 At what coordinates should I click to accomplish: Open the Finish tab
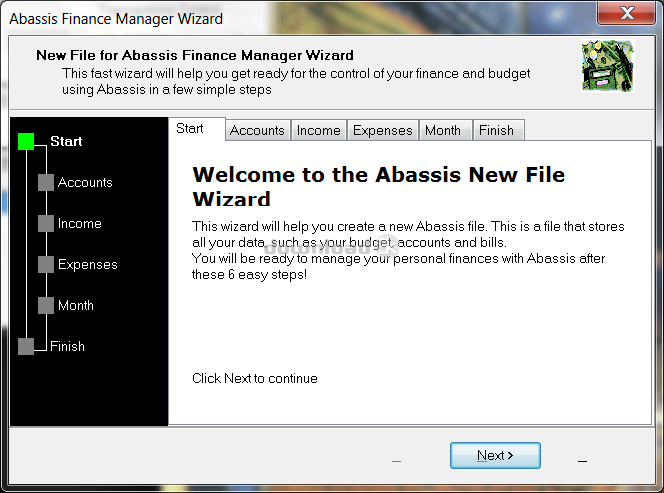click(x=496, y=130)
